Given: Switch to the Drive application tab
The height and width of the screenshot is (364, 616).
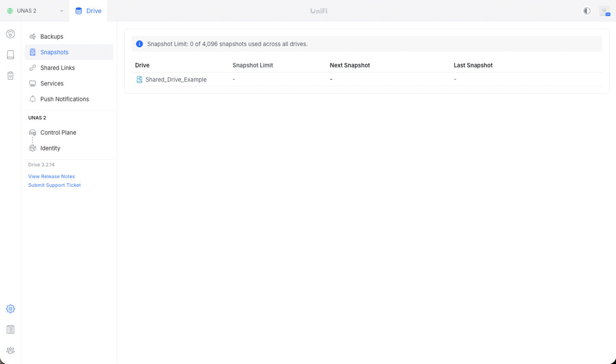Looking at the screenshot, I should pos(88,11).
